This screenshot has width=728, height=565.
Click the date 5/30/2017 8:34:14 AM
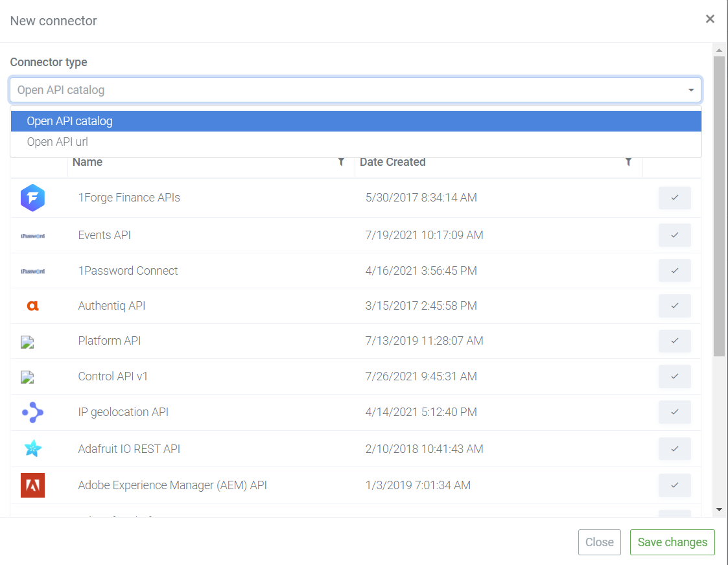point(421,198)
